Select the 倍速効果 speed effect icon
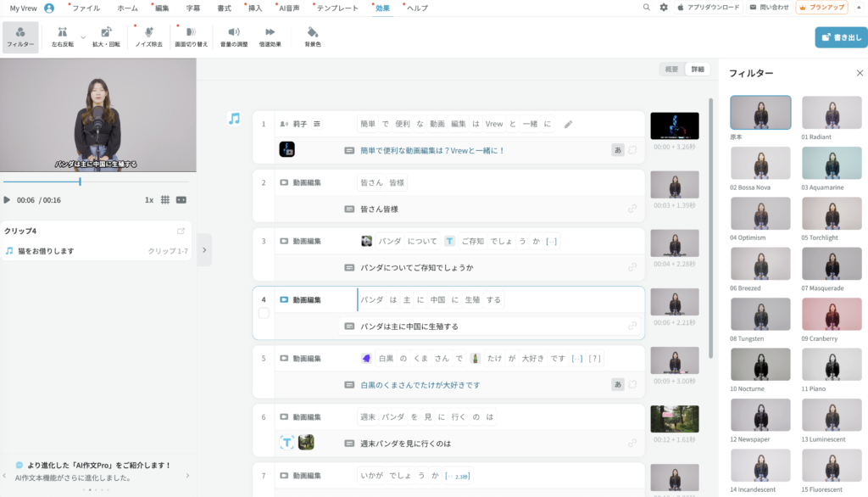Viewport: 868px width, 497px height. (270, 36)
